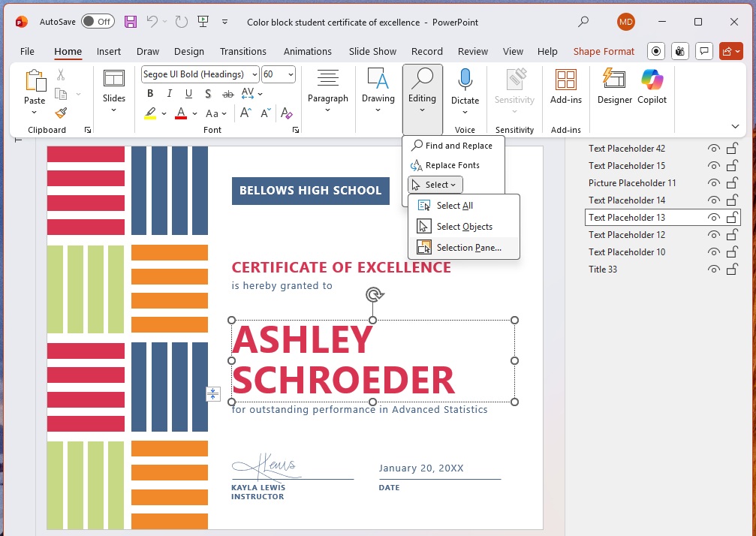
Task: Launch Copilot from the ribbon
Action: click(652, 86)
